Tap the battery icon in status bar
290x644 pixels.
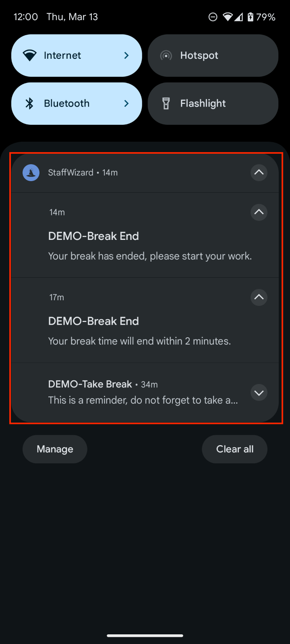pos(251,17)
